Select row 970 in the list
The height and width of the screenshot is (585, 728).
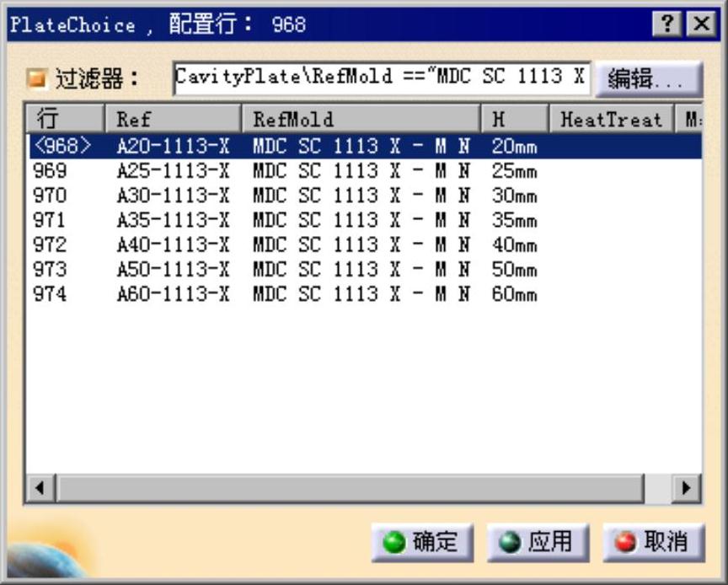(366, 196)
